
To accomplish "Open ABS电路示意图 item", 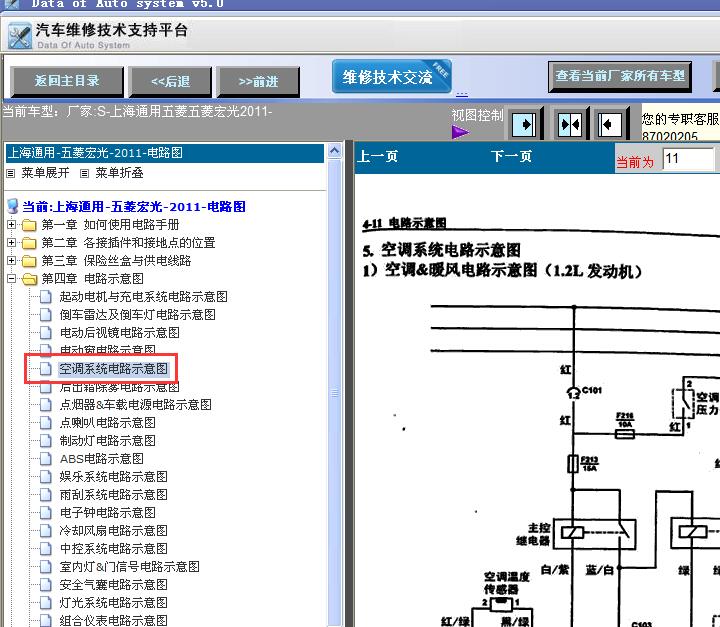I will tap(101, 458).
